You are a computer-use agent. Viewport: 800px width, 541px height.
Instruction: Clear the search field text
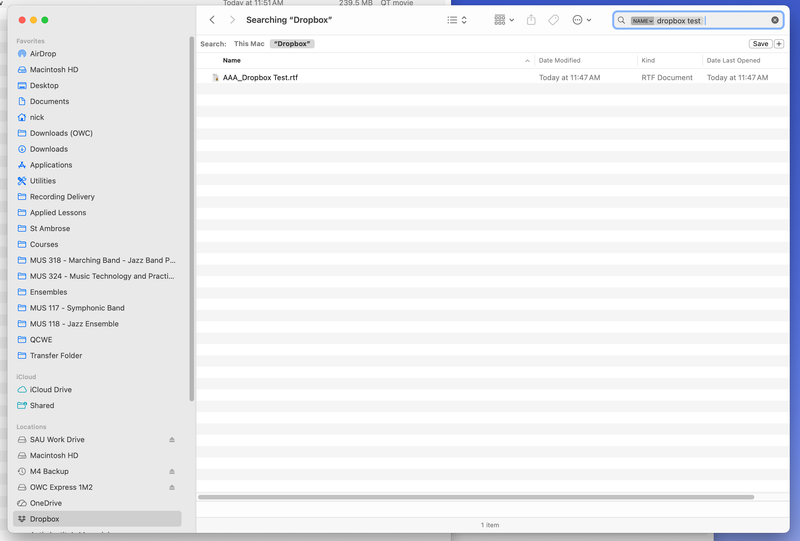coord(775,20)
